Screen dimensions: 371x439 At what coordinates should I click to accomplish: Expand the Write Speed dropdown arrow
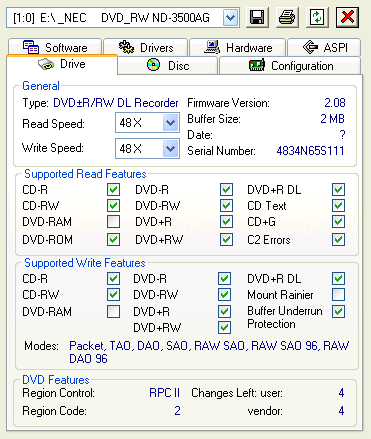[x=171, y=149]
